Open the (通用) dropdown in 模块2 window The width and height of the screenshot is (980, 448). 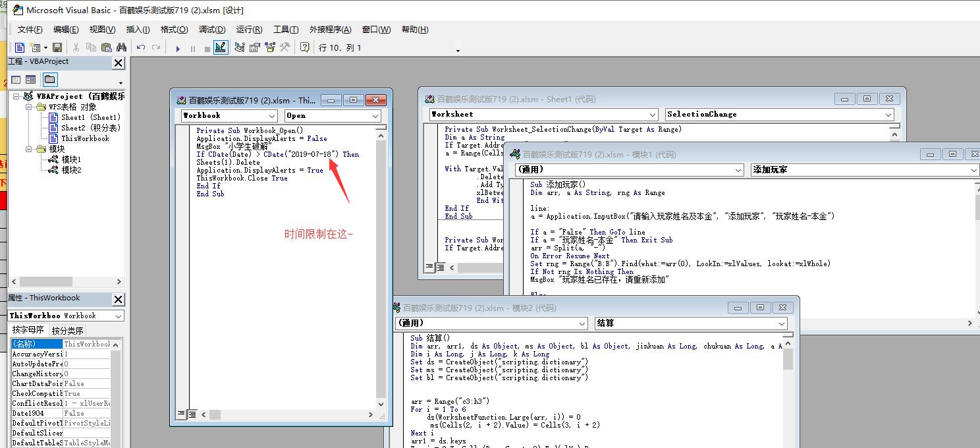(582, 323)
